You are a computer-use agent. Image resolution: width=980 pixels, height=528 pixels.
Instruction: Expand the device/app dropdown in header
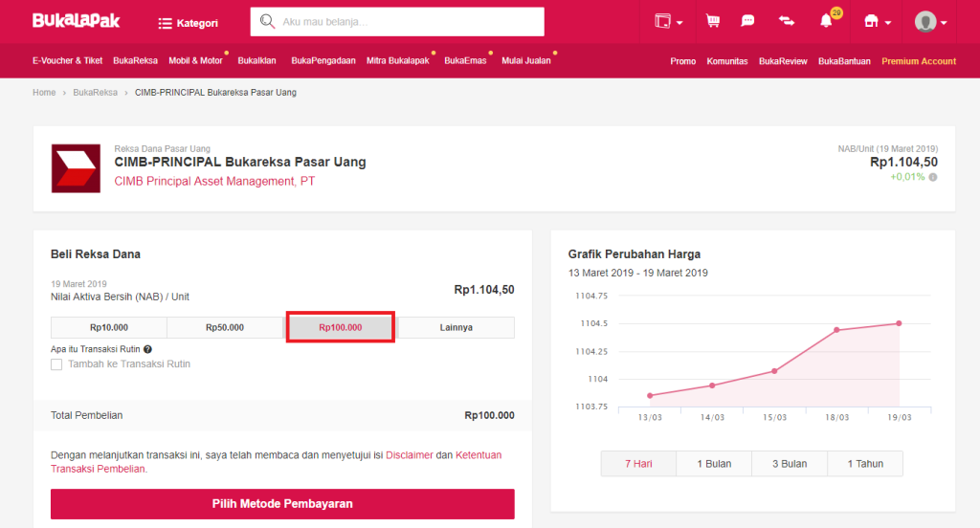[x=669, y=21]
